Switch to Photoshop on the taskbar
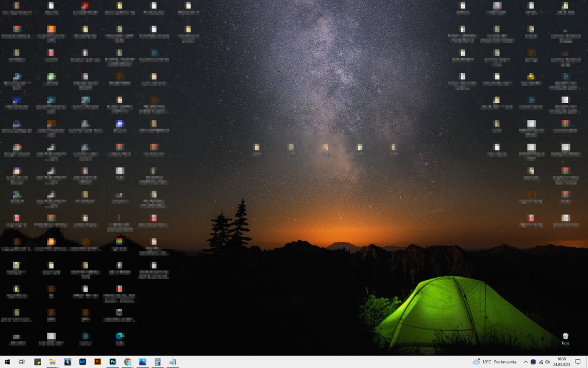Screen dimensions: 588x368 pos(112,362)
